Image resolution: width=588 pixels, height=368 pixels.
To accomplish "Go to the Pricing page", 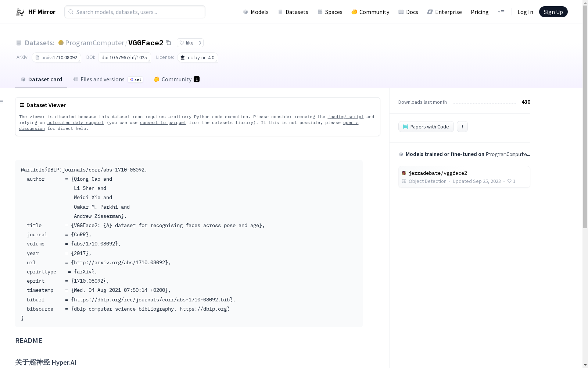I will tap(480, 12).
